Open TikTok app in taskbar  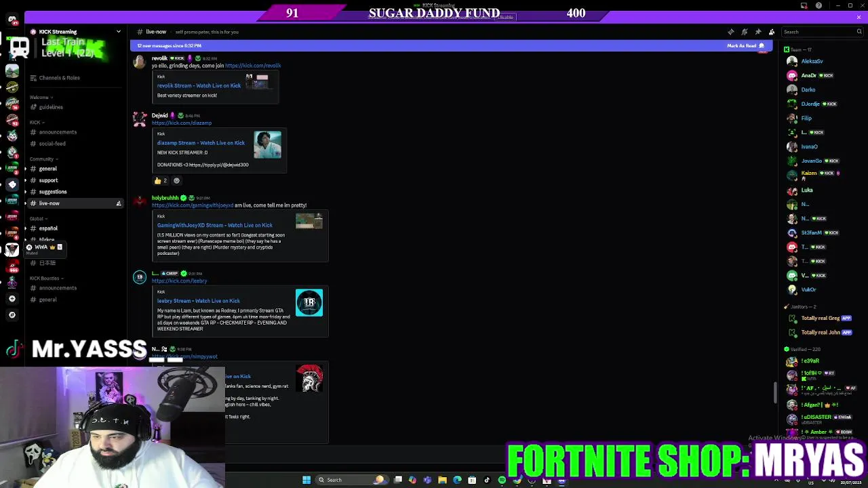click(x=487, y=480)
